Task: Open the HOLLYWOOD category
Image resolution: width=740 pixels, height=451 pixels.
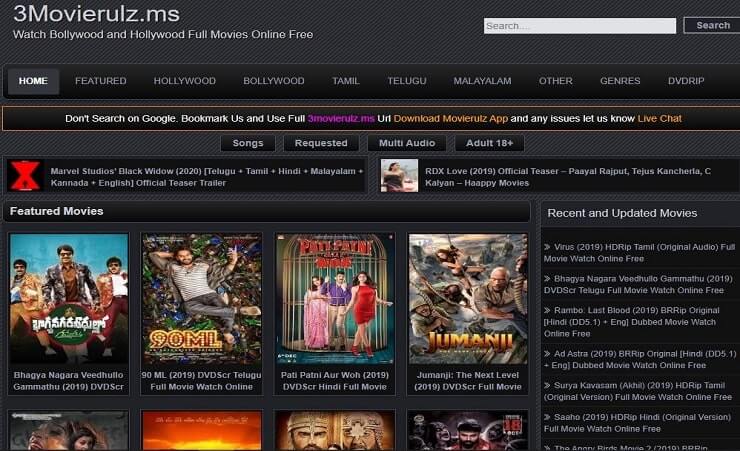Action: (x=185, y=81)
